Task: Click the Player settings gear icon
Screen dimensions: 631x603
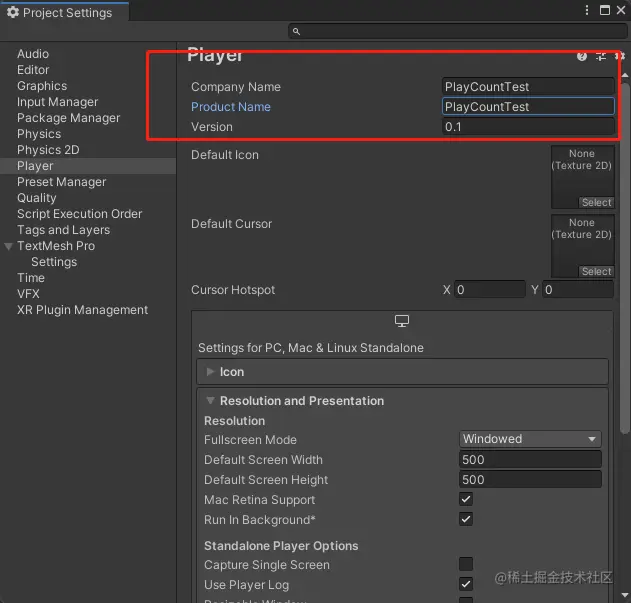Action: click(620, 56)
